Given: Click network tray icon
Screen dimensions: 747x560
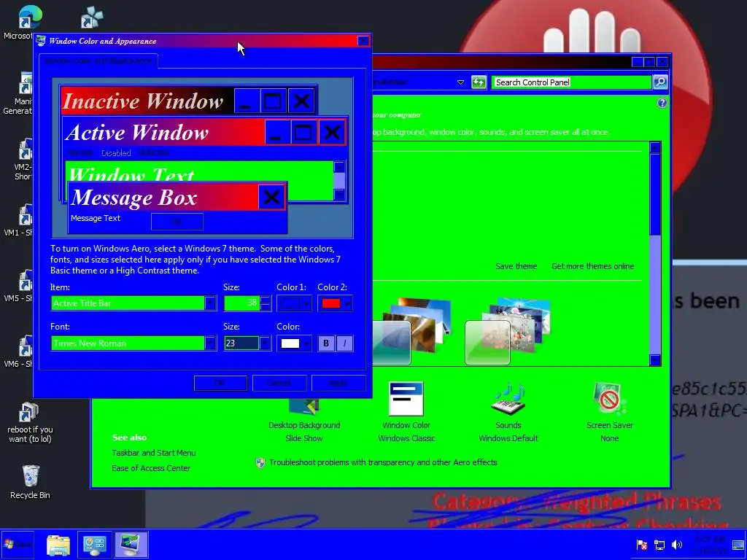Looking at the screenshot, I should pyautogui.click(x=659, y=545).
